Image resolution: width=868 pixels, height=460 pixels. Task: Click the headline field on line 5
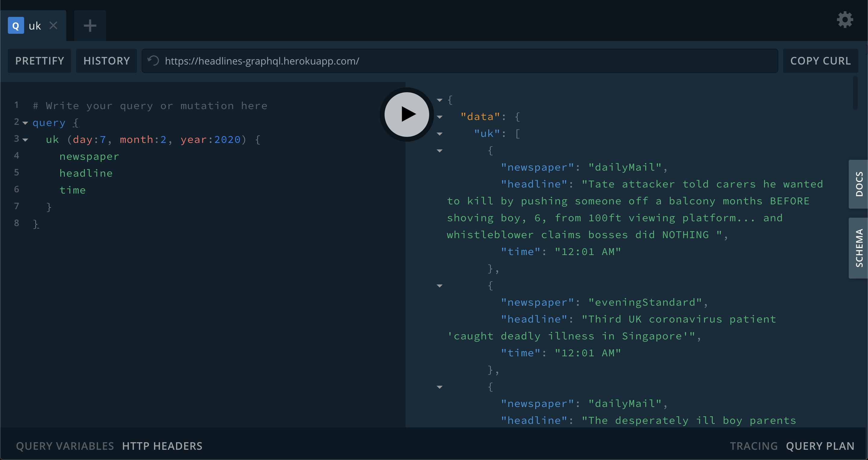point(86,173)
